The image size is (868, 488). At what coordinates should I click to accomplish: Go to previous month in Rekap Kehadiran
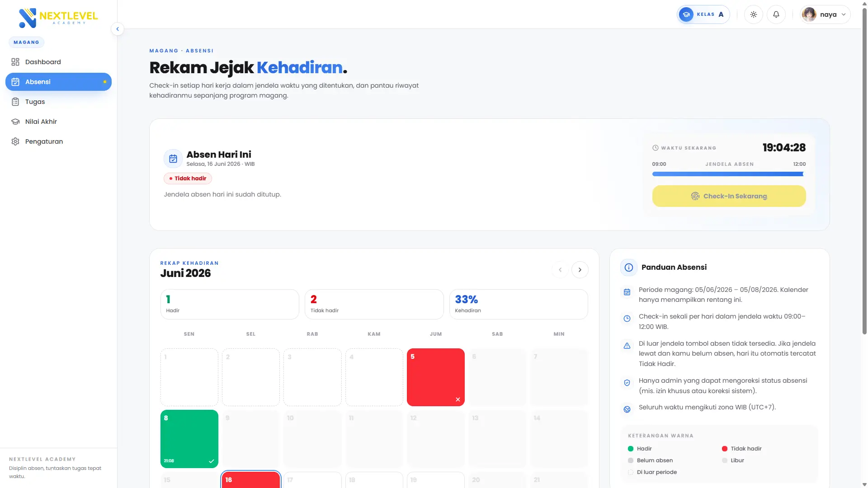(560, 270)
